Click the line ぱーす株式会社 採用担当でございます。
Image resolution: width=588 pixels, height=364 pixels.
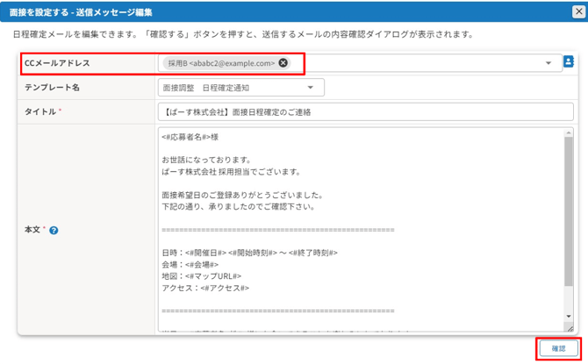[232, 172]
